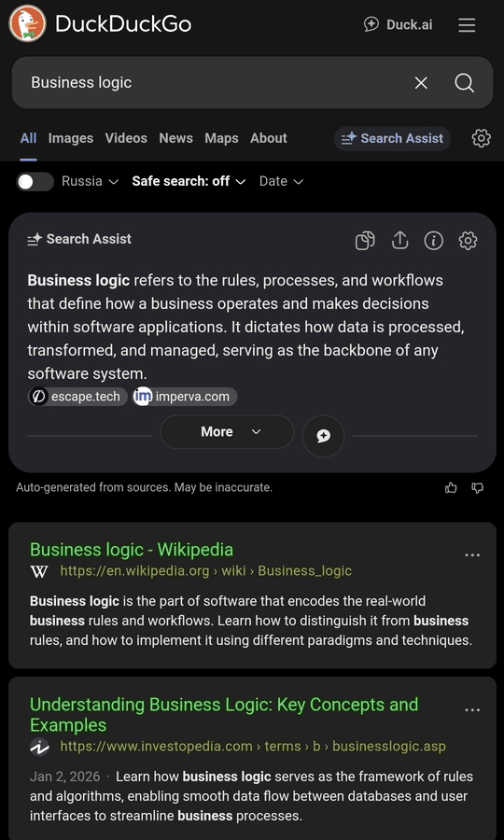The width and height of the screenshot is (504, 840).
Task: Click thumbs up feedback icon
Action: coord(451,487)
